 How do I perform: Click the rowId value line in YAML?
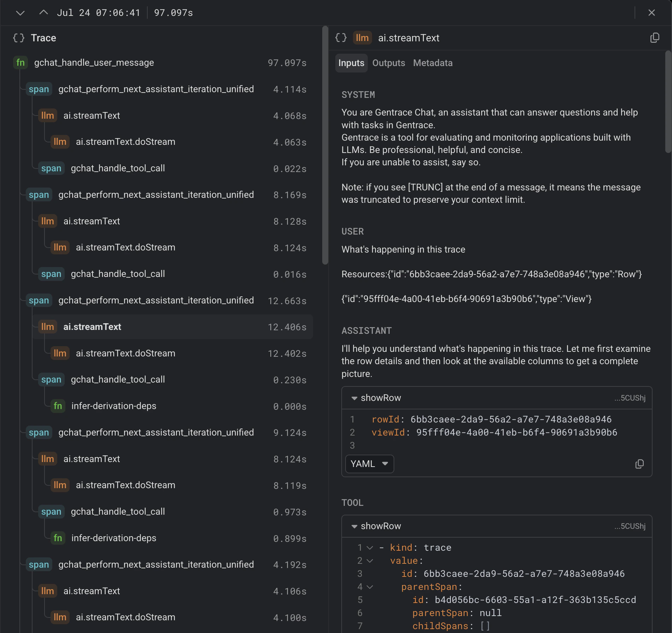[491, 419]
